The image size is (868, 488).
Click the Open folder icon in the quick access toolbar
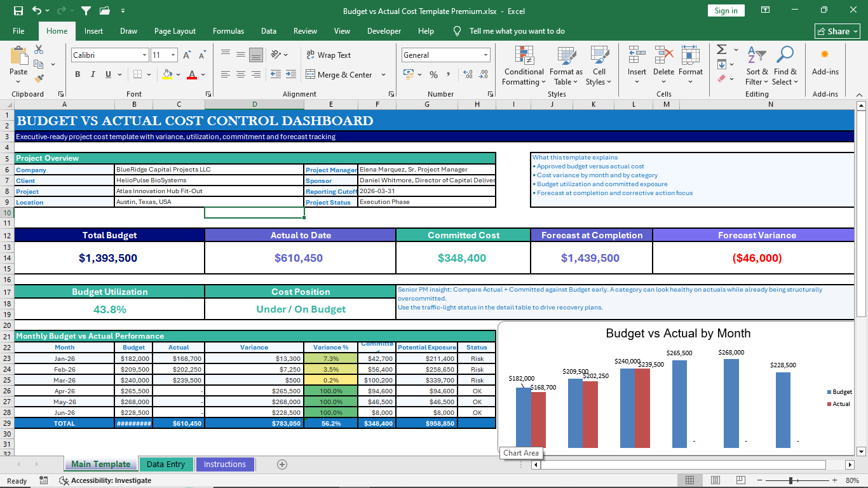(105, 11)
